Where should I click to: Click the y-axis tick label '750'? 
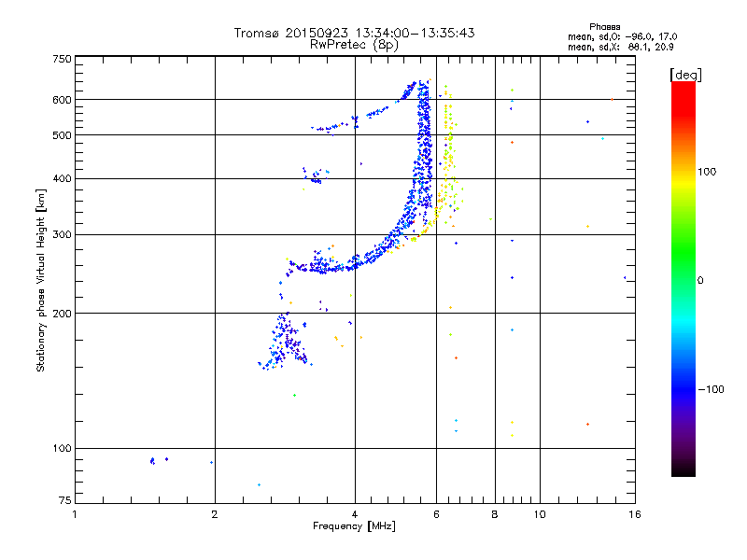(62, 59)
